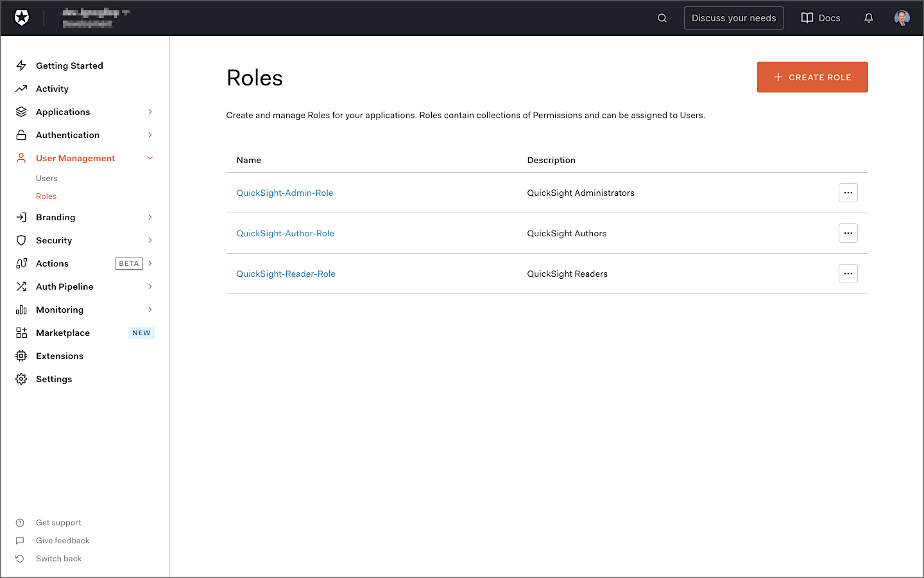Click the notifications bell icon
The image size is (924, 578).
[x=869, y=18]
